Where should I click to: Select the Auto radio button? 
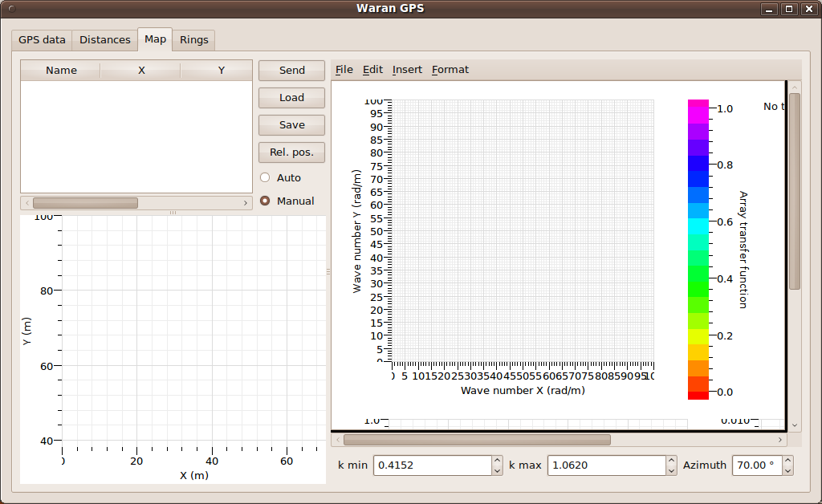coord(265,178)
